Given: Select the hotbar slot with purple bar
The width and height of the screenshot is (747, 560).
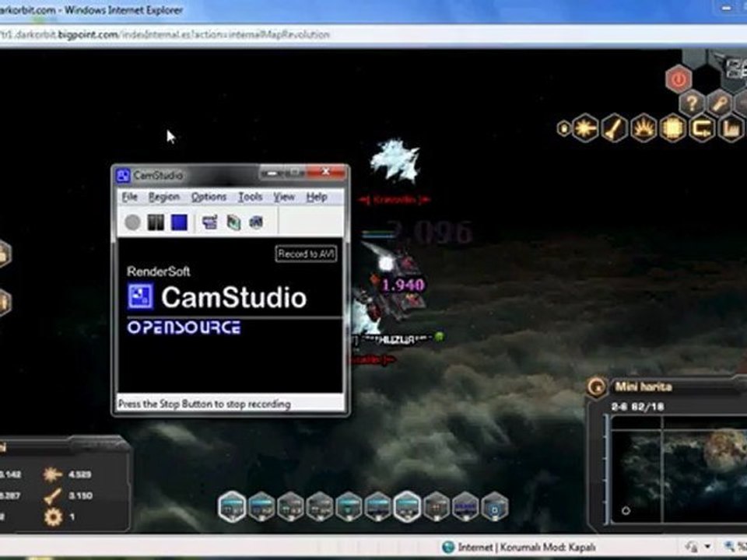Looking at the screenshot, I should pos(465,506).
